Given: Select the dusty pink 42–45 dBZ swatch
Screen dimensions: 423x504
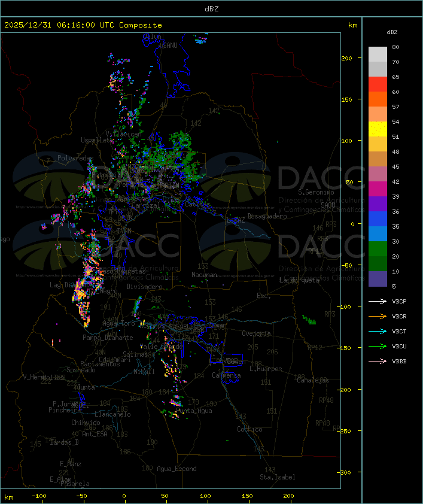Looking at the screenshot, I should (x=378, y=174).
